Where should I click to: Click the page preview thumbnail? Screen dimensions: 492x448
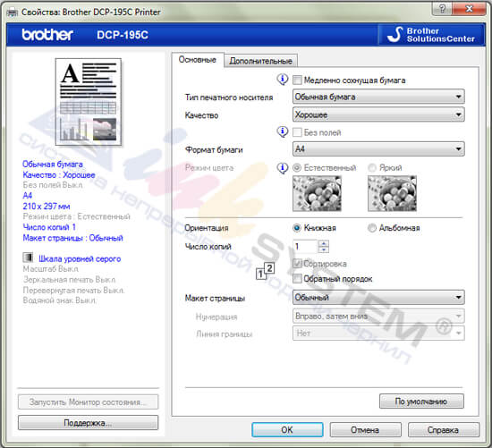point(89,102)
